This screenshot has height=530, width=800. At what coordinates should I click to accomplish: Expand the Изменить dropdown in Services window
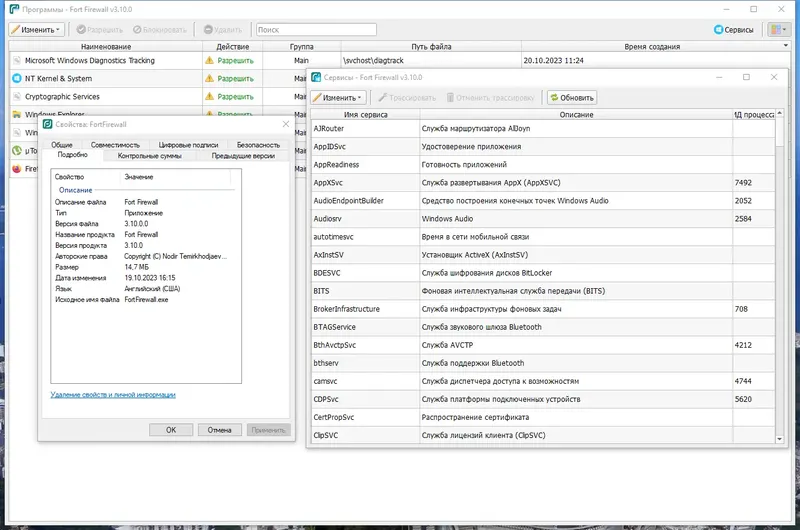point(338,97)
